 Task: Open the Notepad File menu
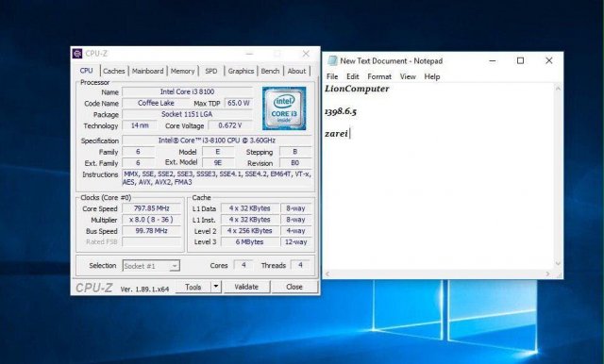pyautogui.click(x=332, y=76)
